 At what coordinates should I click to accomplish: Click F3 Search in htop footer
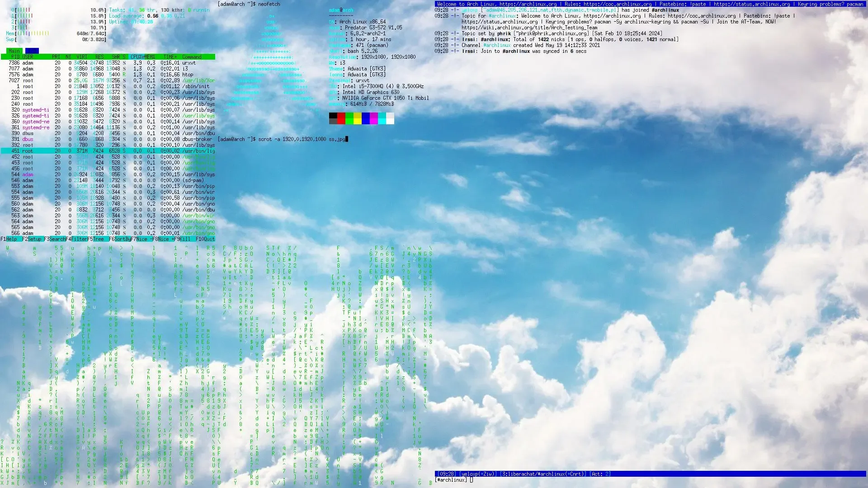55,239
